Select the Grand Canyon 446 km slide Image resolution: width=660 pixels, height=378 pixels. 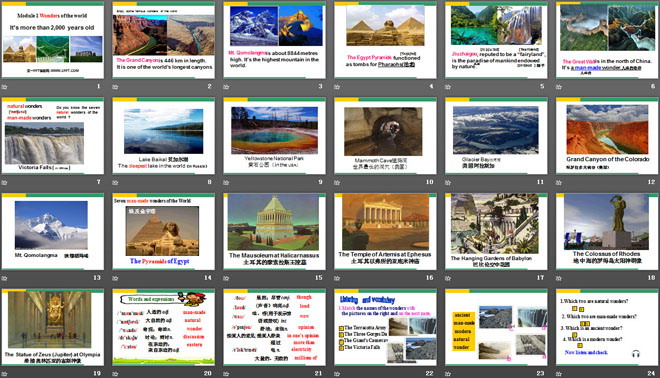tap(163, 40)
